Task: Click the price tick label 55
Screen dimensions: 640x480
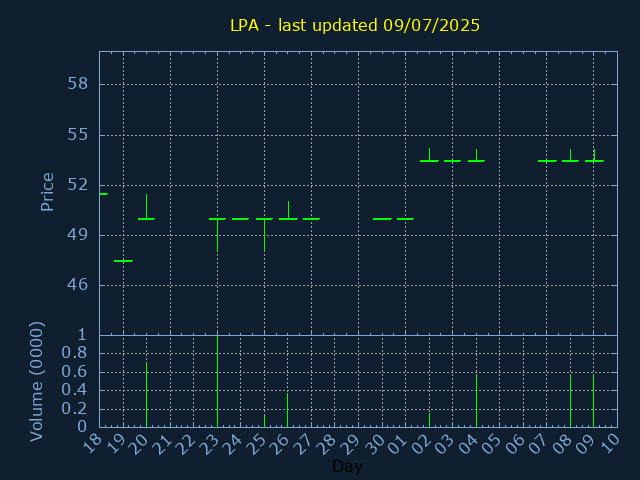Action: 78,135
